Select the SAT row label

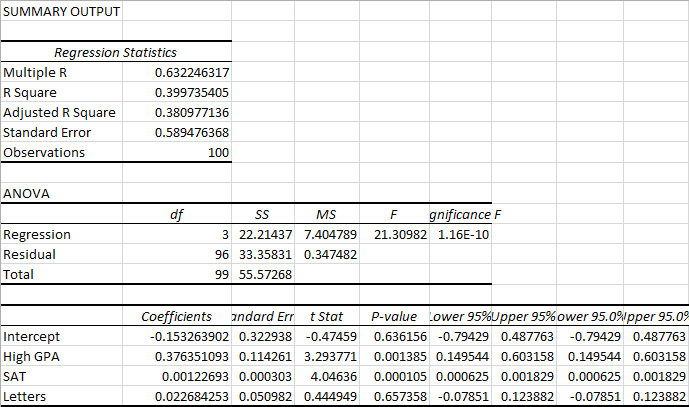coord(62,376)
